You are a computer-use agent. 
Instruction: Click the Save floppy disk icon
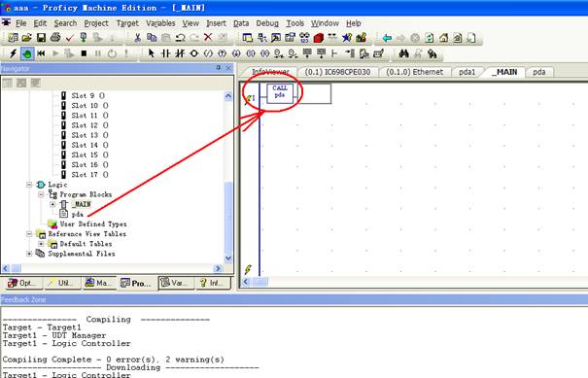point(41,38)
